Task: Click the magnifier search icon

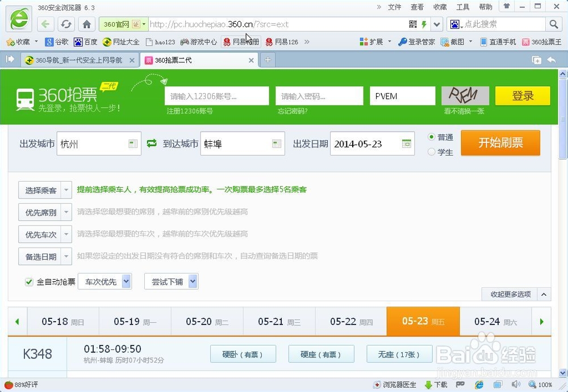Action: tap(553, 24)
